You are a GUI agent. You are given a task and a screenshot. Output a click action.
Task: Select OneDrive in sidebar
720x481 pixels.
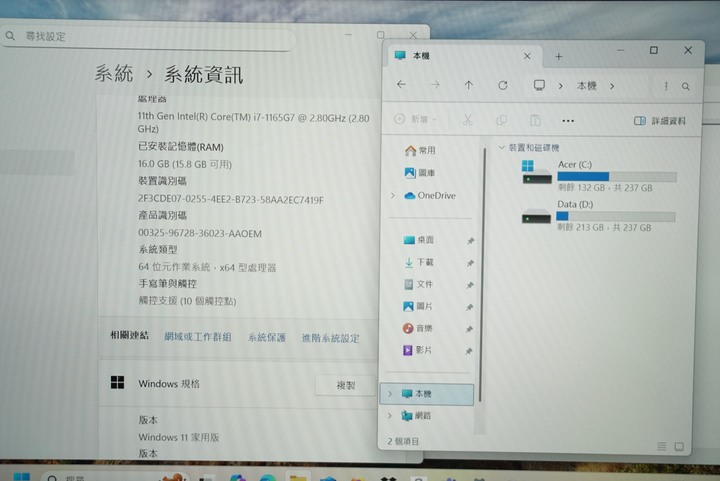pos(430,196)
